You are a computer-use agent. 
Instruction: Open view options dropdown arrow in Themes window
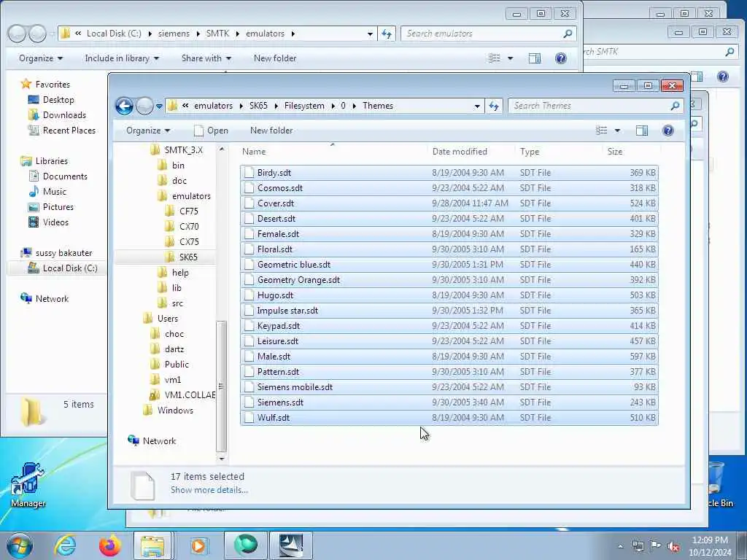pos(617,131)
